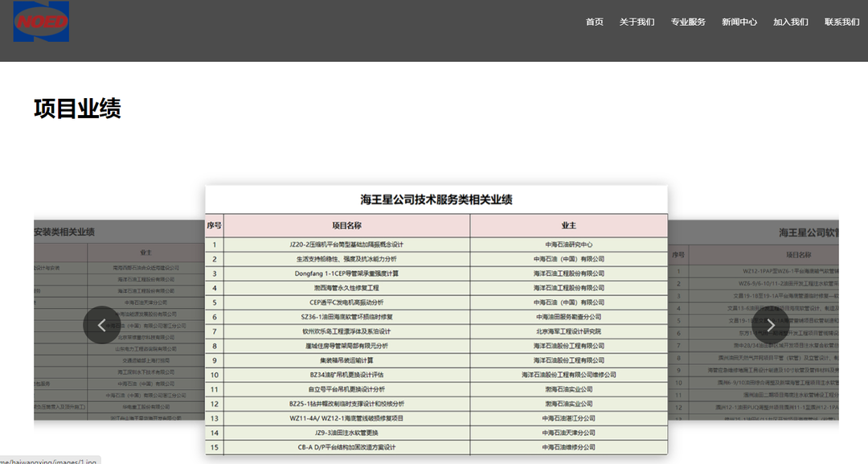Click the 项目名称 column header
The image size is (868, 464).
tap(346, 226)
